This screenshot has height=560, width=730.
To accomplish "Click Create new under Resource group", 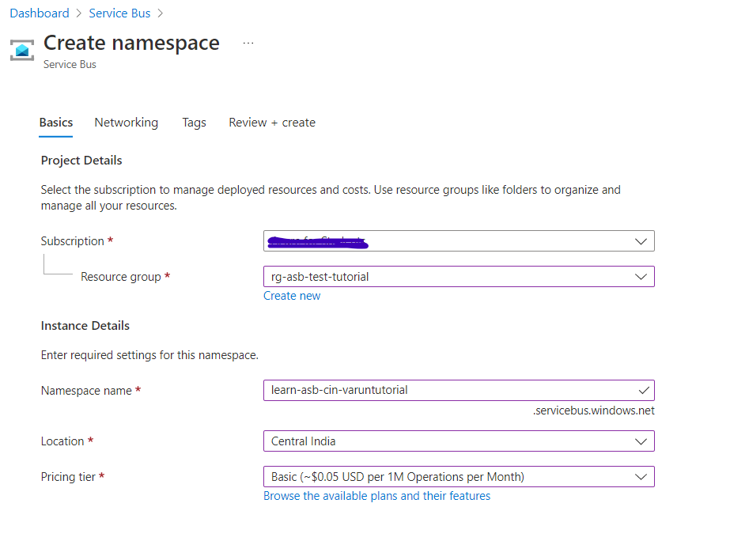I will [x=291, y=295].
